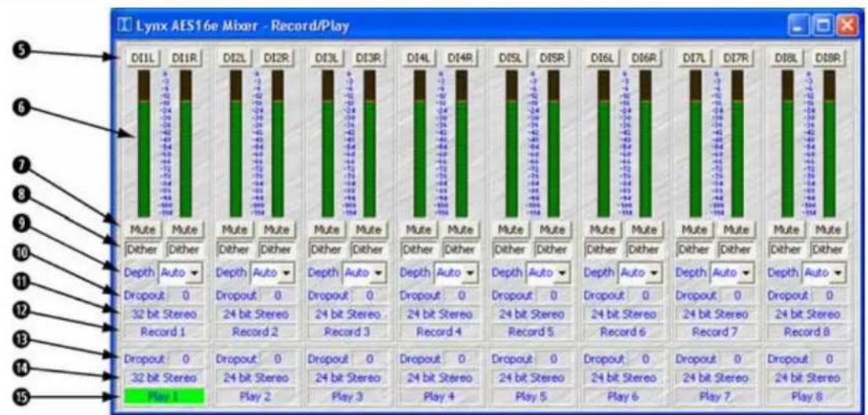This screenshot has height=415, width=868.
Task: Click the Record 4 device label
Action: [x=440, y=332]
